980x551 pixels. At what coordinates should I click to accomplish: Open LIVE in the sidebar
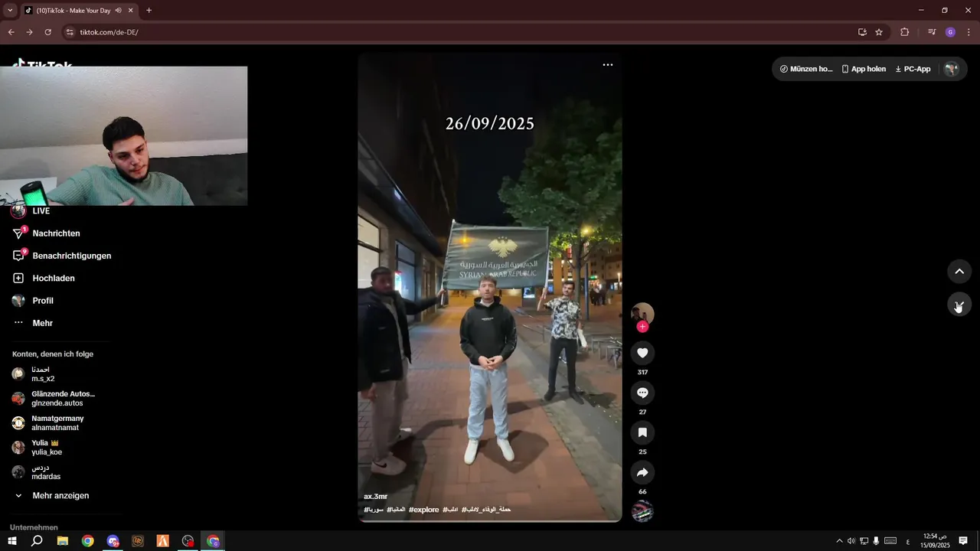click(x=41, y=211)
